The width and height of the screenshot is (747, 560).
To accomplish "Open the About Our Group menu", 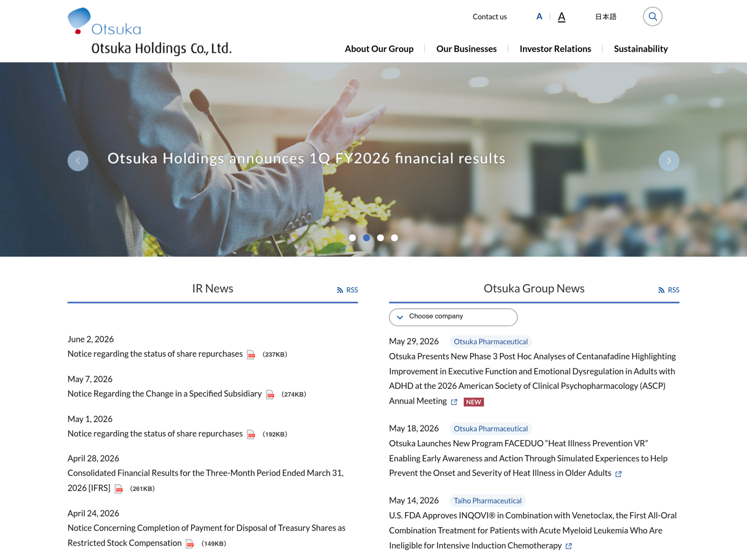I will point(379,49).
